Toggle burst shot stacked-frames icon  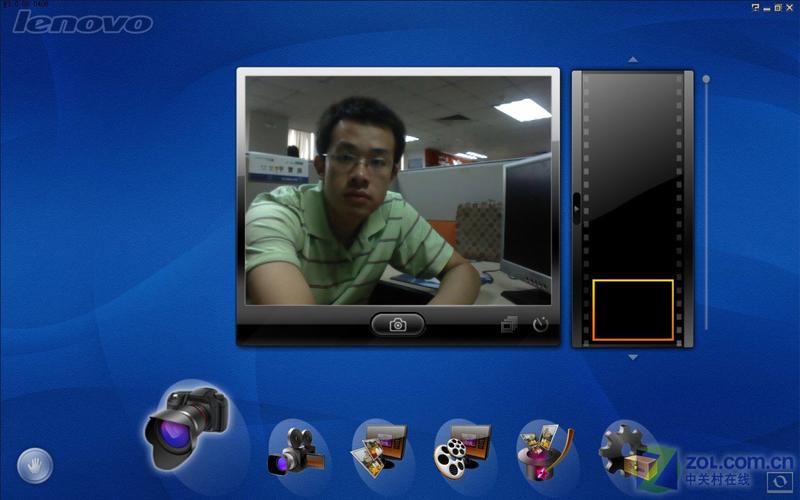(x=509, y=324)
